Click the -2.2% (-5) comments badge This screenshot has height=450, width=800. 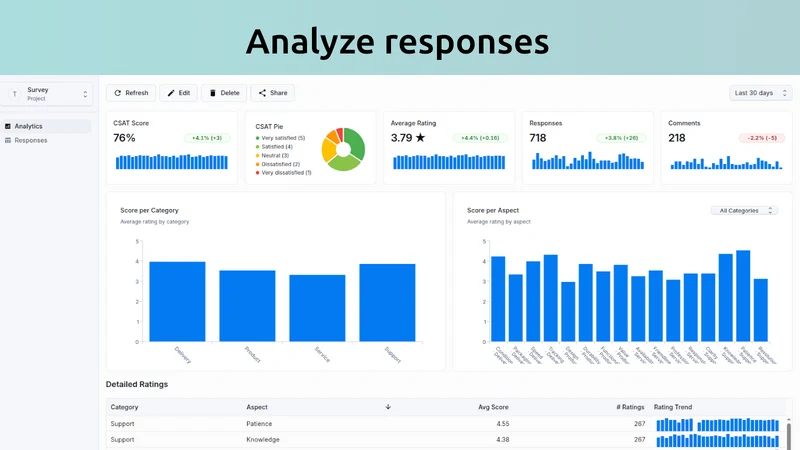point(762,138)
